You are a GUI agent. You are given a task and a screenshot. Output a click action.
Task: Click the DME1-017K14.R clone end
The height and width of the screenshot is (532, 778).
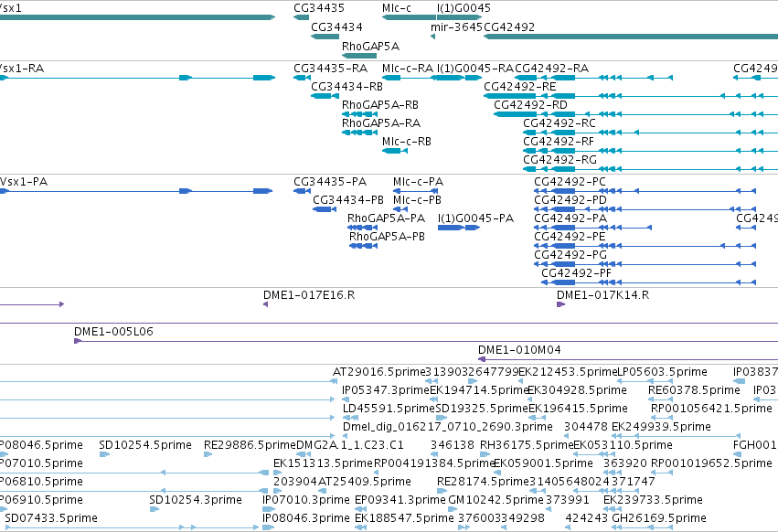pyautogui.click(x=602, y=295)
